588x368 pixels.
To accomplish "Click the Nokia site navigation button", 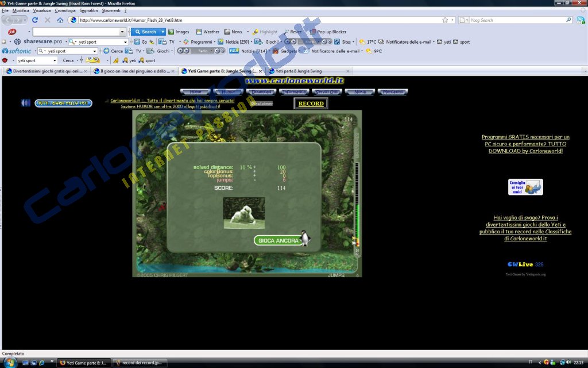I will 360,91.
